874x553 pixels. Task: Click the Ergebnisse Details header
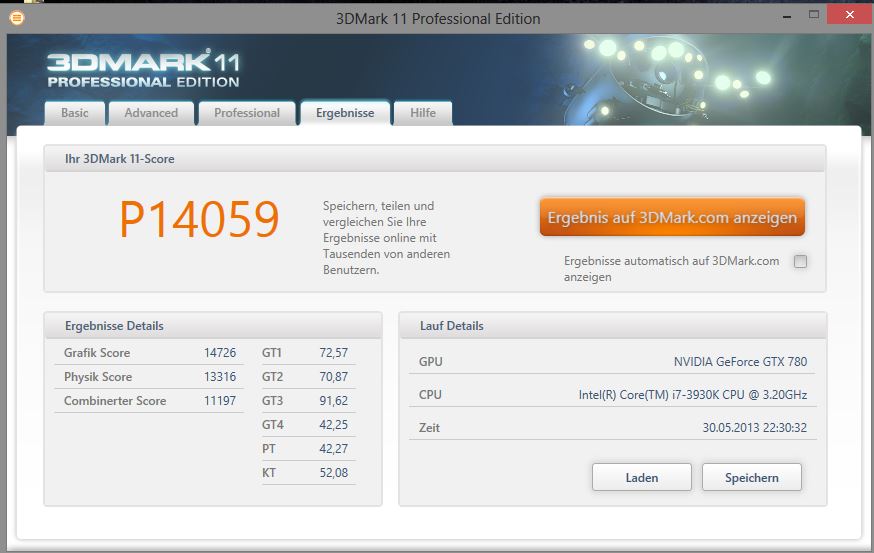pyautogui.click(x=114, y=326)
